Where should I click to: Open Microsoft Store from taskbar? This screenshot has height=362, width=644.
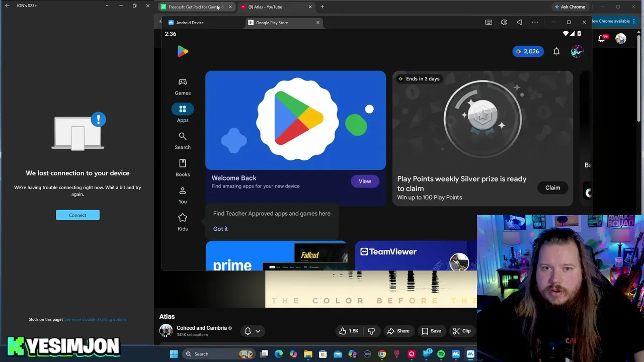tap(323, 354)
